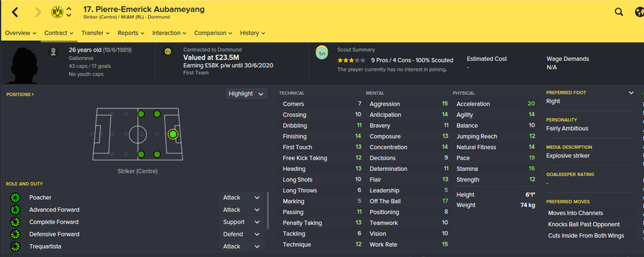This screenshot has height=257, width=644.
Task: Click the Poacher role suitability icon
Action: 15,197
